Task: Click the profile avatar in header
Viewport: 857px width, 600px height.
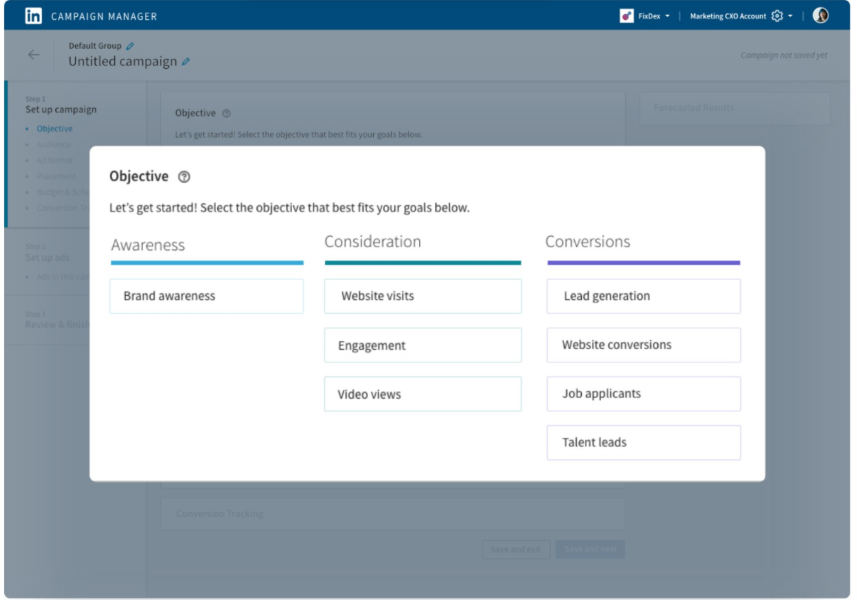Action: [820, 15]
